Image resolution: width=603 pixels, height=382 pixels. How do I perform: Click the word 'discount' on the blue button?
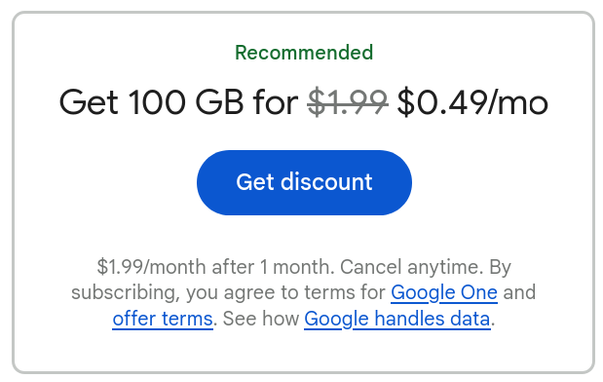click(x=326, y=182)
